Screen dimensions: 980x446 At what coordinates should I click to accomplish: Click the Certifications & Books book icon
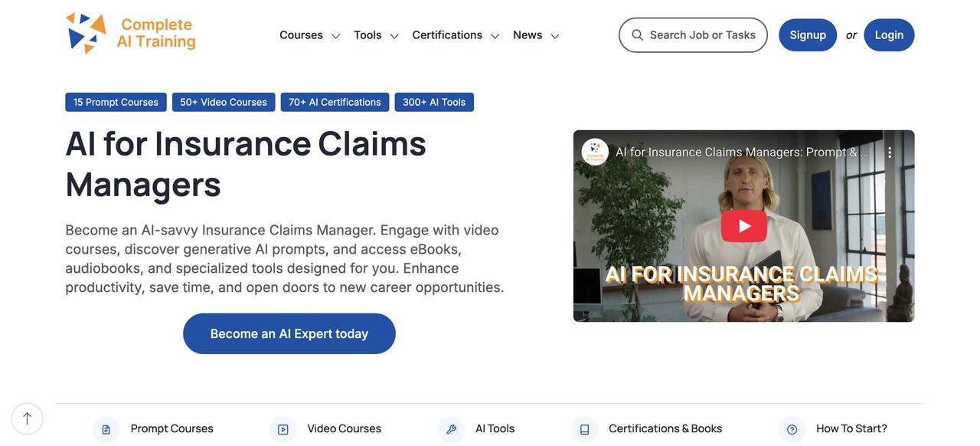coord(584,429)
